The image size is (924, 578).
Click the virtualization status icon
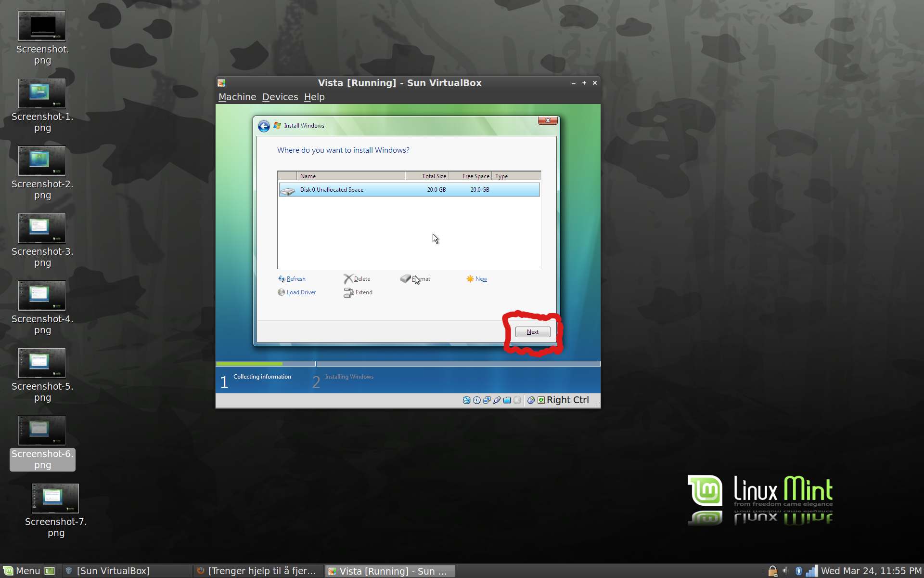[517, 400]
